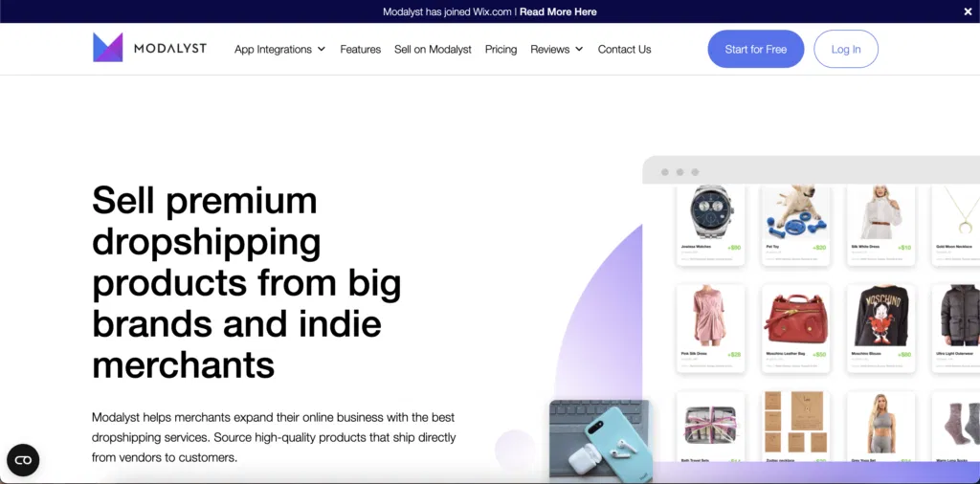Click the Log In button
980x484 pixels.
click(x=846, y=49)
